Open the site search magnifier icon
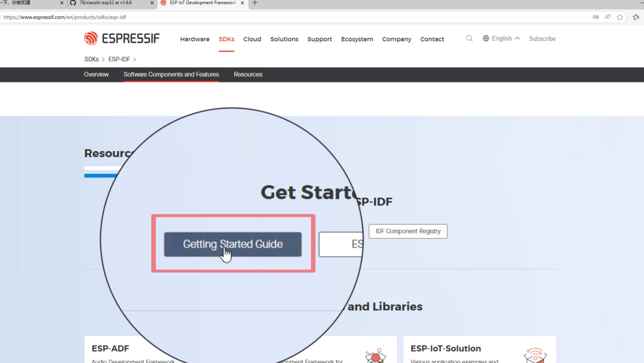This screenshot has height=363, width=644. tap(469, 38)
